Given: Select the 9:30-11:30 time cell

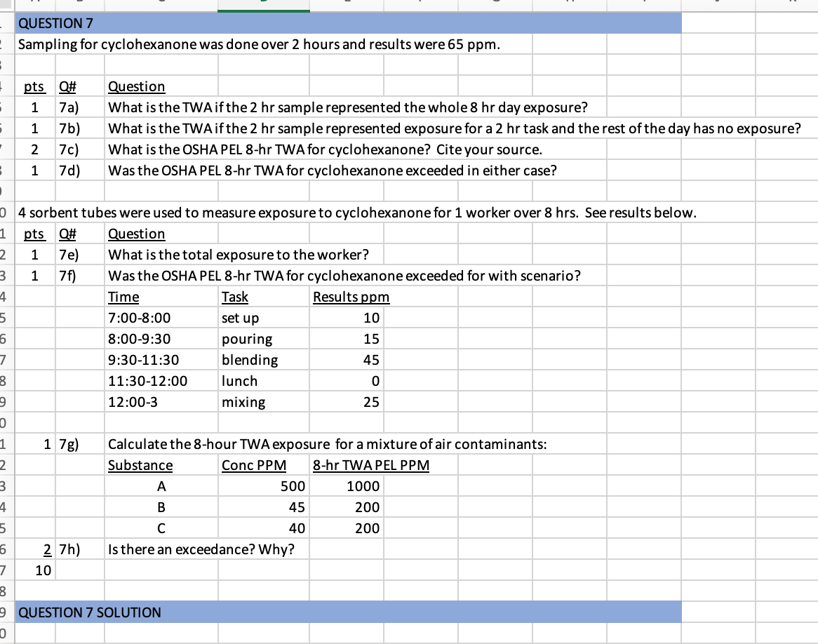Looking at the screenshot, I should 161,360.
